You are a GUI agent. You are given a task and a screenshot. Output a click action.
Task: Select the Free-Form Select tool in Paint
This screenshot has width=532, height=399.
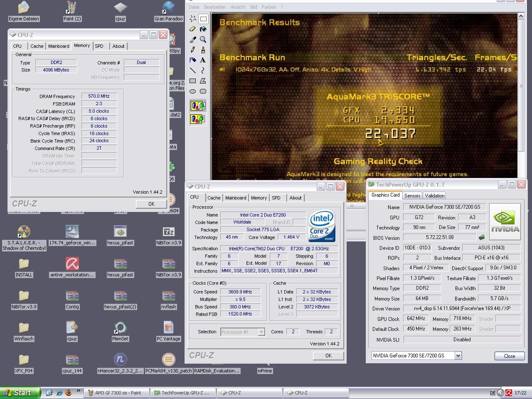pyautogui.click(x=193, y=19)
